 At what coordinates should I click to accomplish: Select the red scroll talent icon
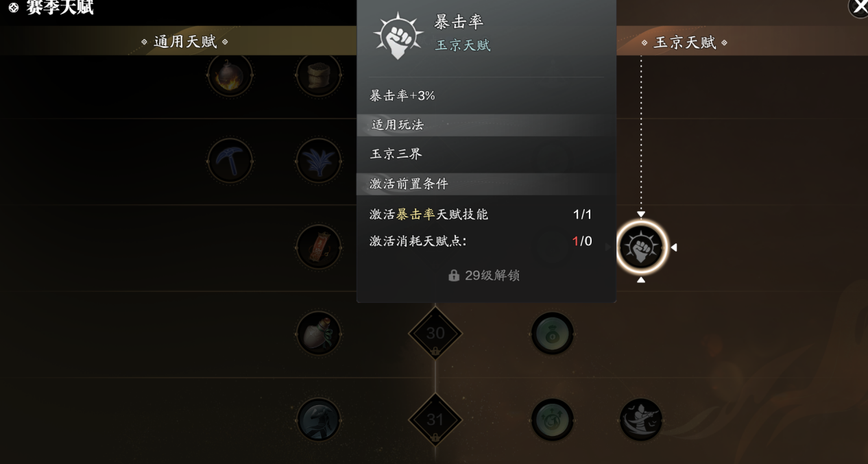[x=319, y=247]
